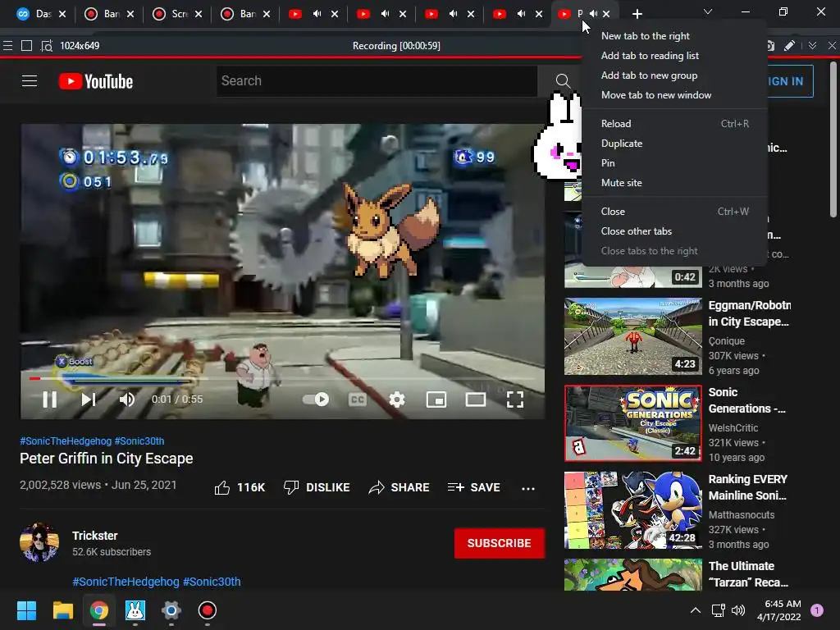
Task: Open the taskbar clock showing 6:45 AM
Action: pyautogui.click(x=779, y=610)
